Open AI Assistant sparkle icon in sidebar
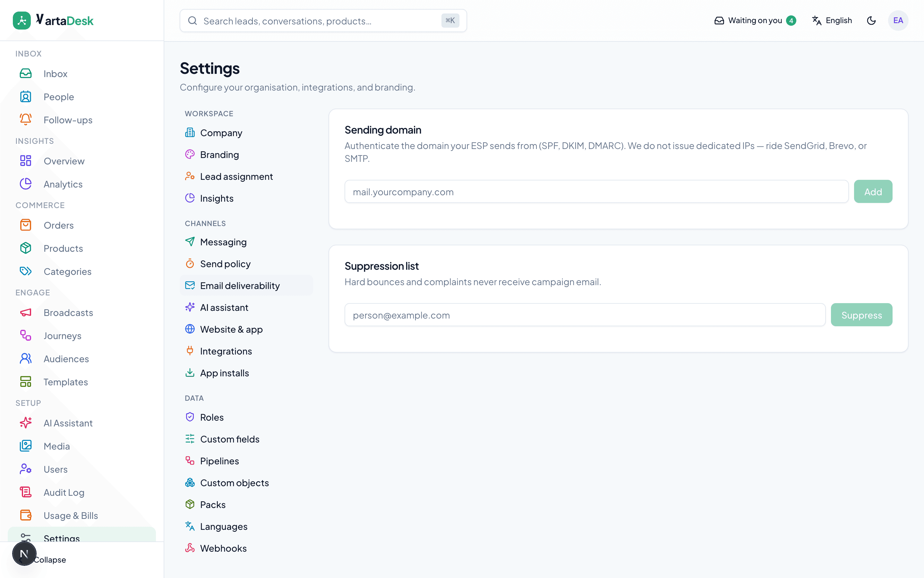 coord(26,423)
